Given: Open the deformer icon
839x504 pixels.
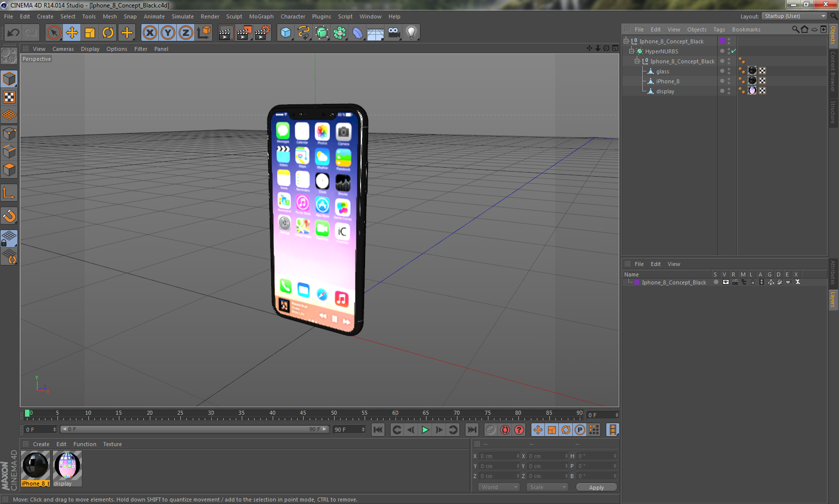Looking at the screenshot, I should 358,33.
